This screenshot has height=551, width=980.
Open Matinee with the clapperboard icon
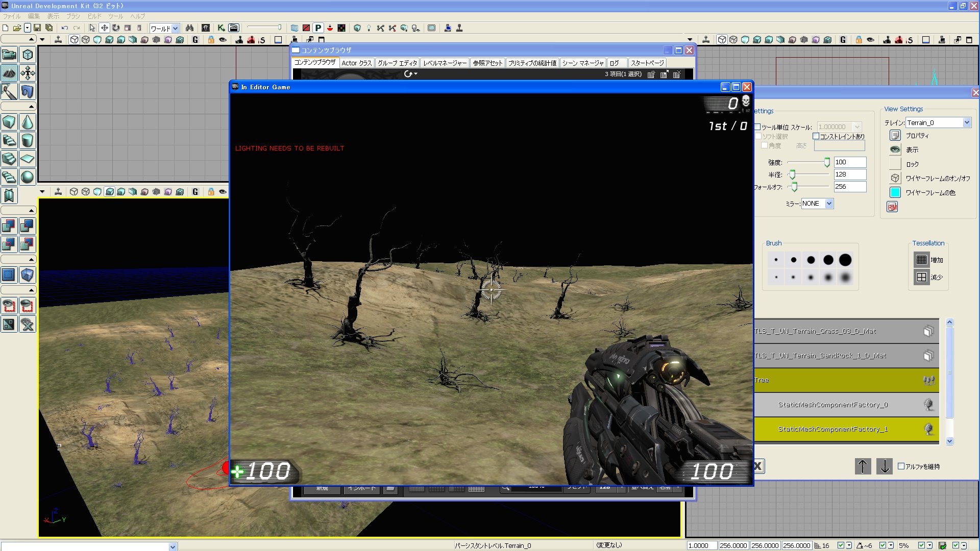(234, 28)
